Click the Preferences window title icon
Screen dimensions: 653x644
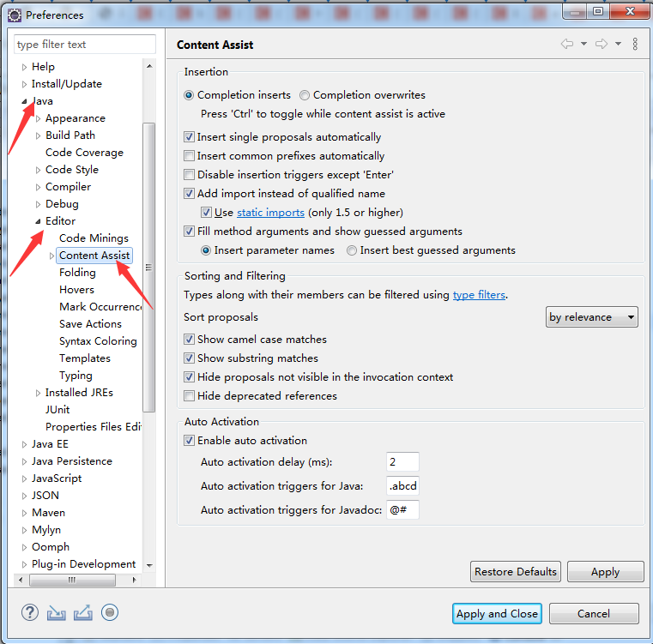tap(15, 15)
